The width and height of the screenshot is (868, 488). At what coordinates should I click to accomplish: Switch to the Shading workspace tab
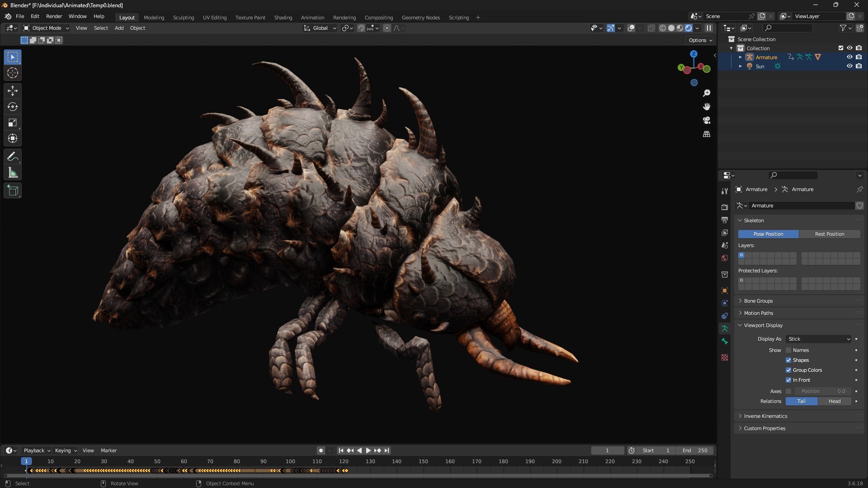click(283, 18)
